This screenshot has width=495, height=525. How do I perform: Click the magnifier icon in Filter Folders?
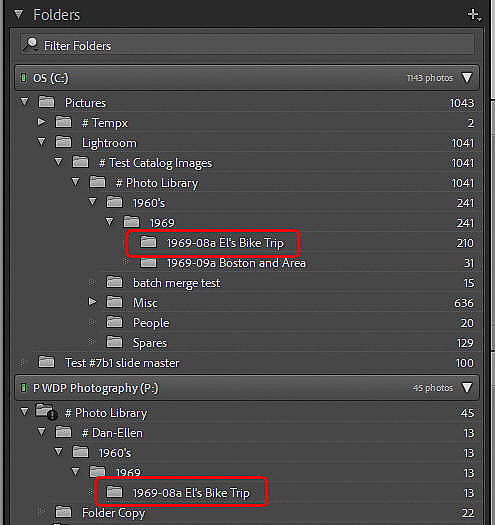coord(31,45)
